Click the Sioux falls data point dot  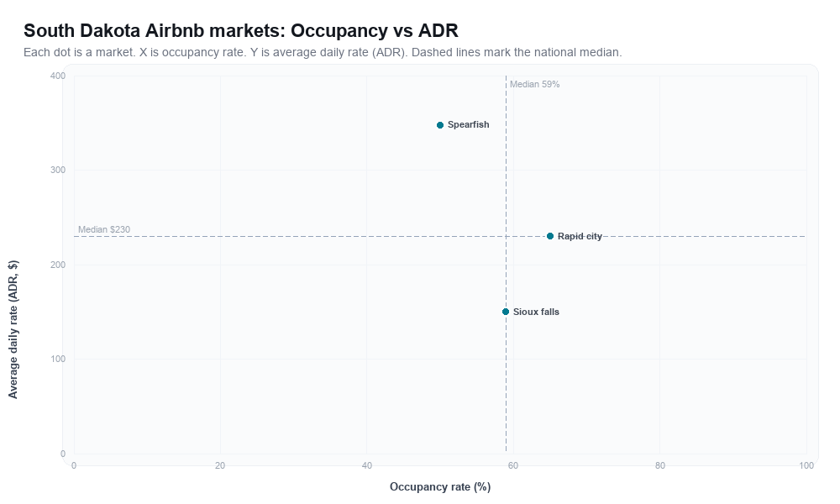[505, 312]
